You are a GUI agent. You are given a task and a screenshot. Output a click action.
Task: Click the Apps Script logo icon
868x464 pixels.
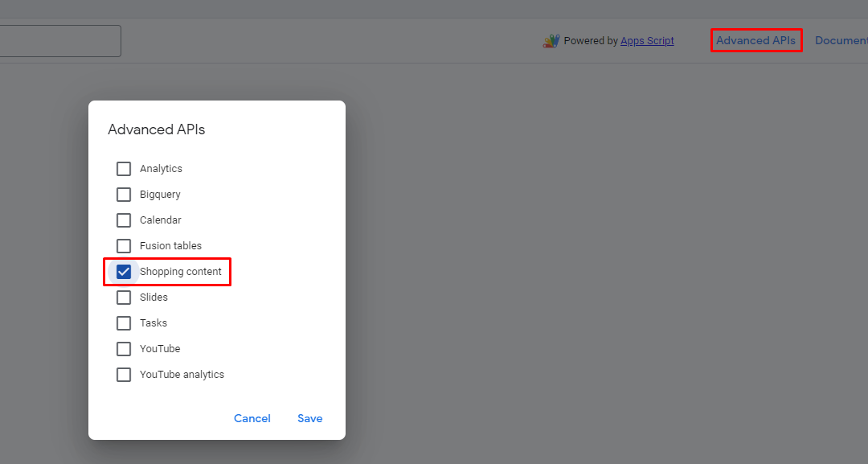pyautogui.click(x=551, y=41)
